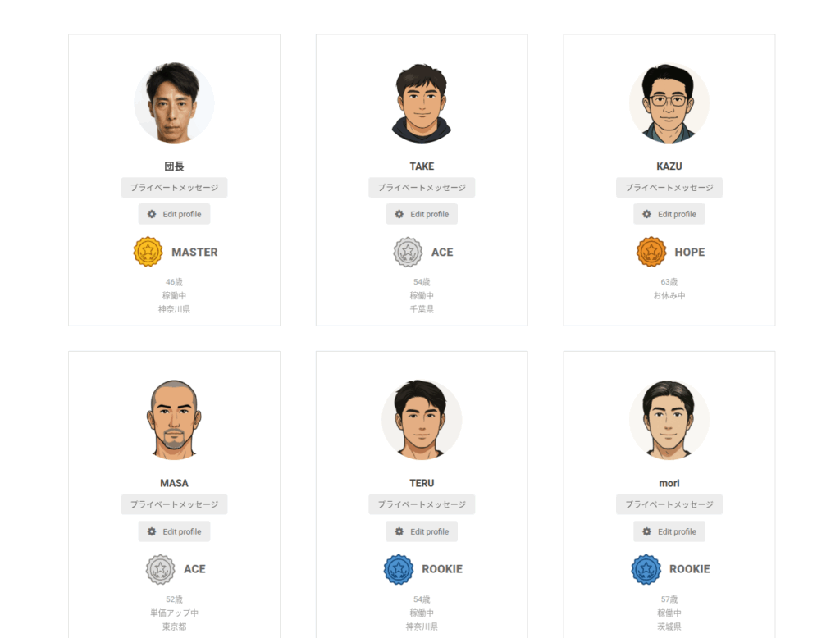Click the gear icon under 団長

pyautogui.click(x=152, y=214)
